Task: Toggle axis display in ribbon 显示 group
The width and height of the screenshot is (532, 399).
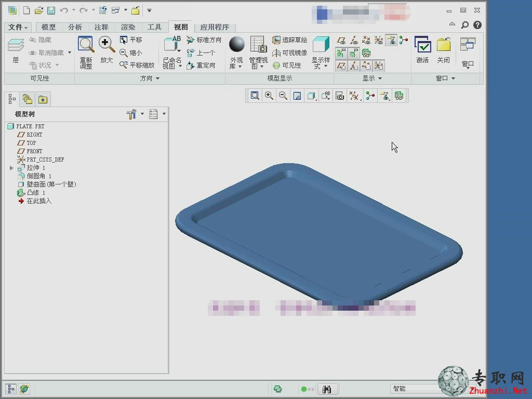Action: pyautogui.click(x=354, y=41)
